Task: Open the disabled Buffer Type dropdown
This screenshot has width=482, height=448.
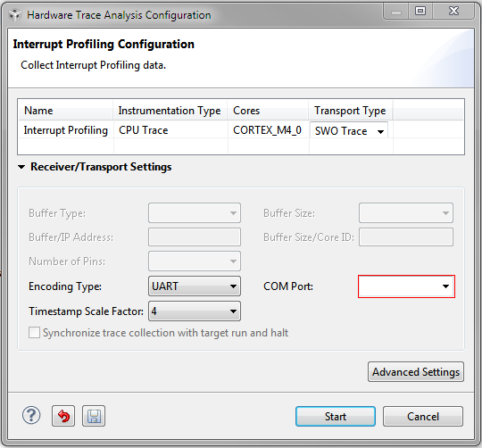Action: [x=195, y=213]
